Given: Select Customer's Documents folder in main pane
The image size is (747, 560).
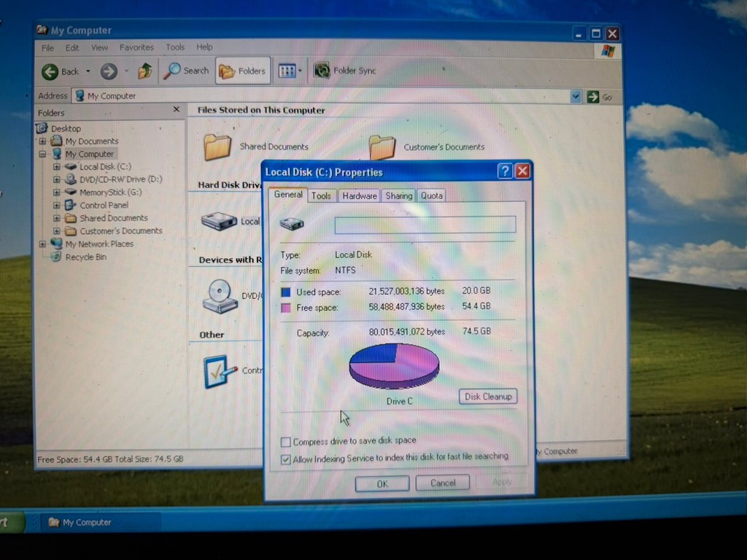Looking at the screenshot, I should coord(382,147).
